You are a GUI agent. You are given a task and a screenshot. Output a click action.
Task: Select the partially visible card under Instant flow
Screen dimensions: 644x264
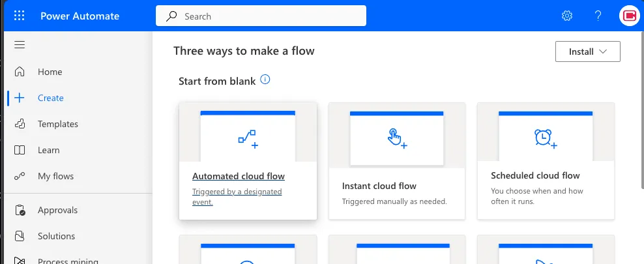click(x=397, y=249)
